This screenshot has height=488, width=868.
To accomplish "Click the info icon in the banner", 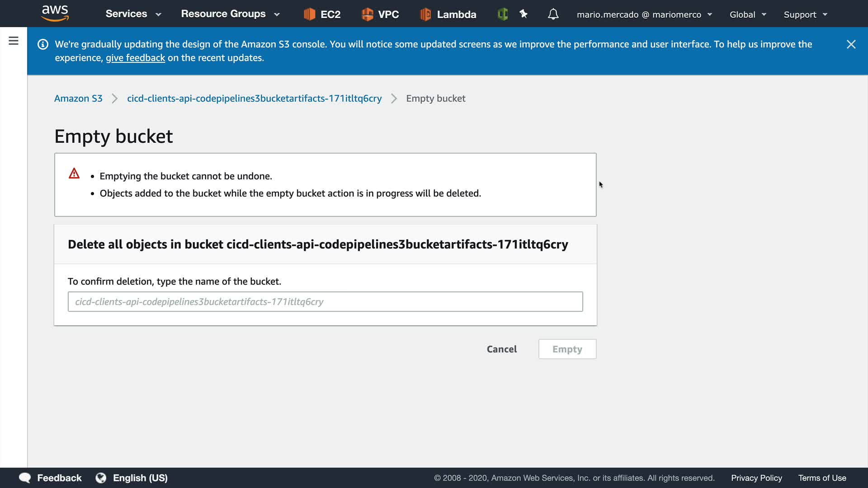I will pyautogui.click(x=43, y=44).
